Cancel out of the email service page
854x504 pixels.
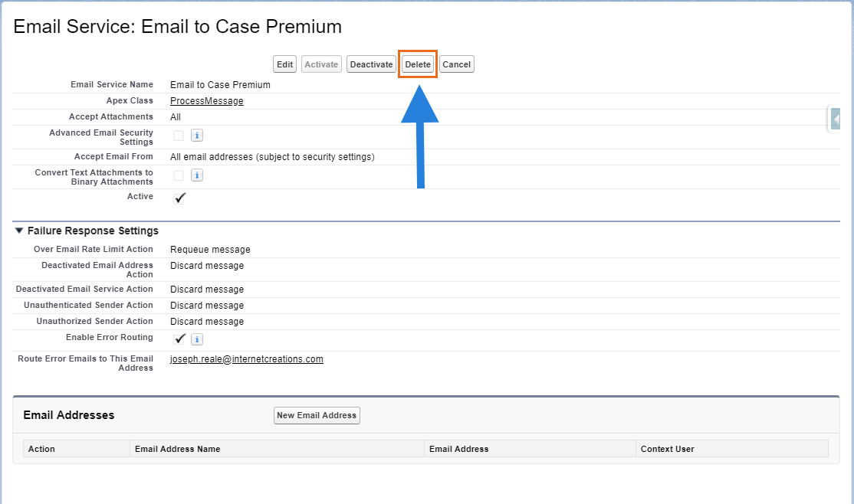[456, 64]
